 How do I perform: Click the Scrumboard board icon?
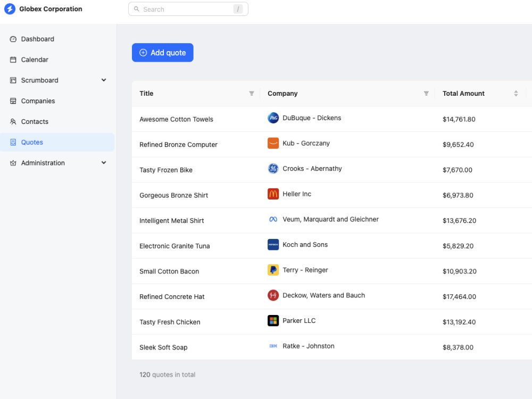tap(13, 80)
